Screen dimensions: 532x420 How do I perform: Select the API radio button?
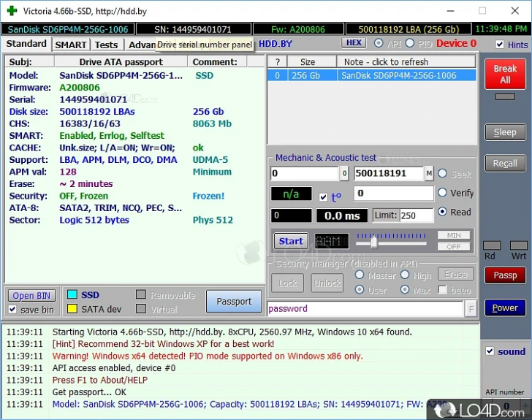[x=379, y=43]
